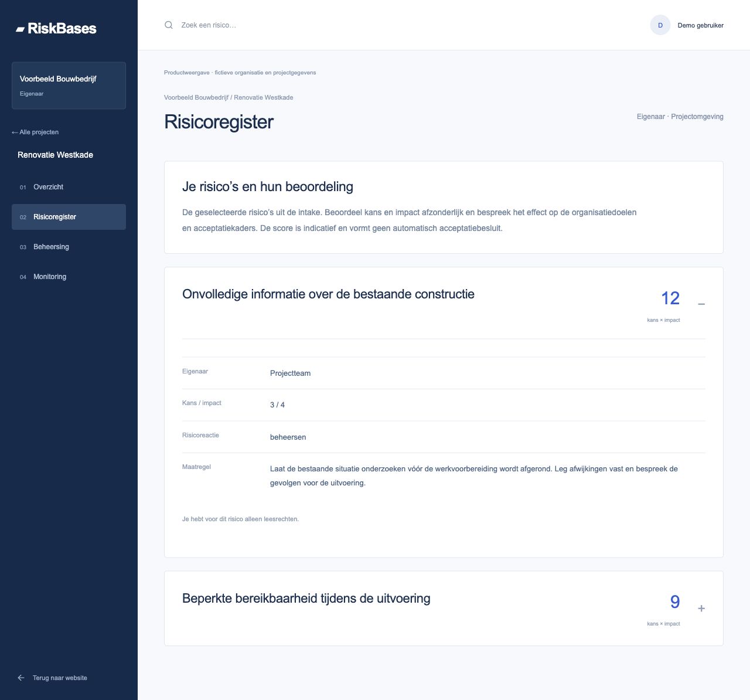Click the Renovatie Westkade project title
Image resolution: width=750 pixels, height=700 pixels.
click(55, 155)
